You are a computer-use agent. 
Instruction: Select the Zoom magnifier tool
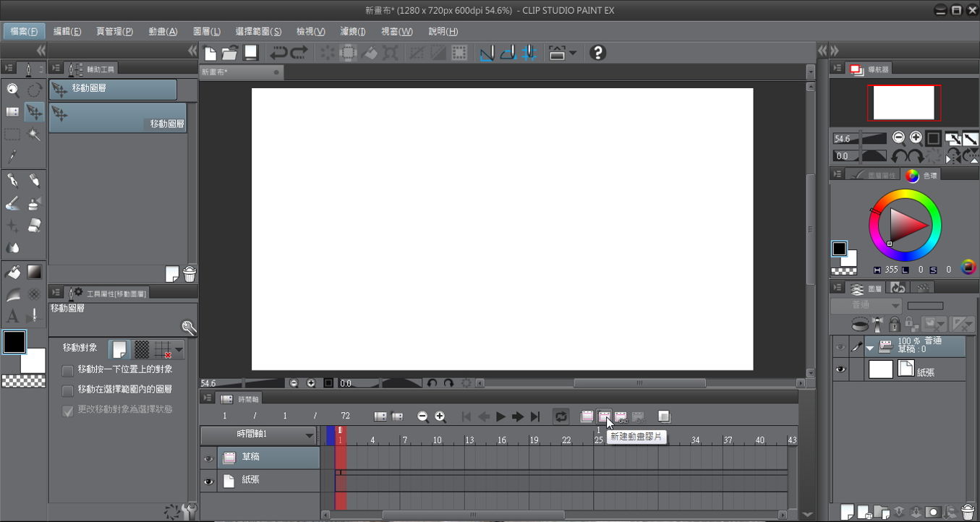coord(12,90)
